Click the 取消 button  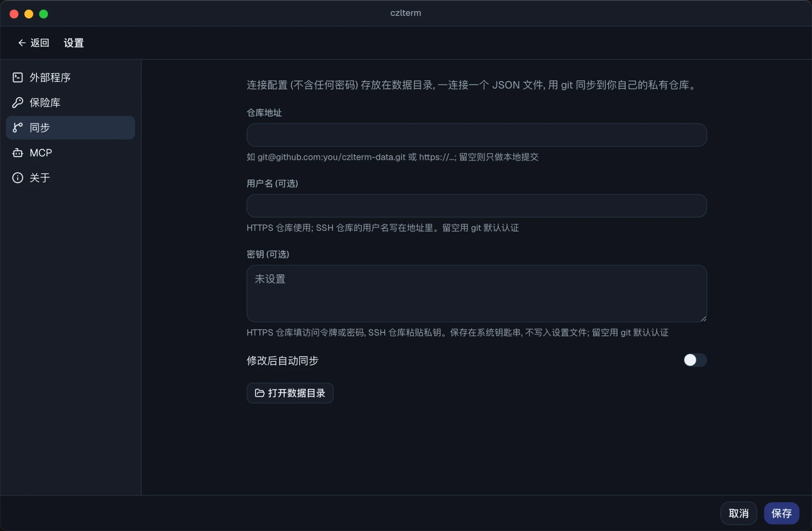pos(739,513)
